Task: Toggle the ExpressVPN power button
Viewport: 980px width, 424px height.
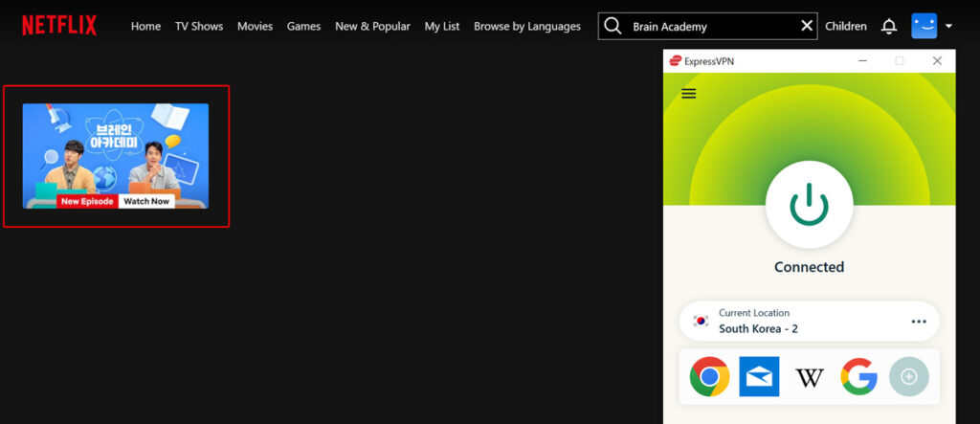Action: [810, 205]
